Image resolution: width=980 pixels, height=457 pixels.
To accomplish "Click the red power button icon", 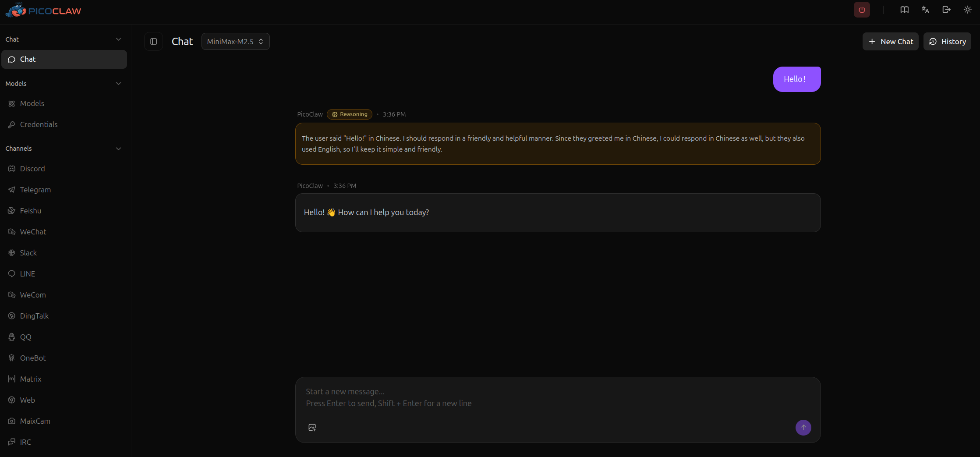I will (x=862, y=10).
